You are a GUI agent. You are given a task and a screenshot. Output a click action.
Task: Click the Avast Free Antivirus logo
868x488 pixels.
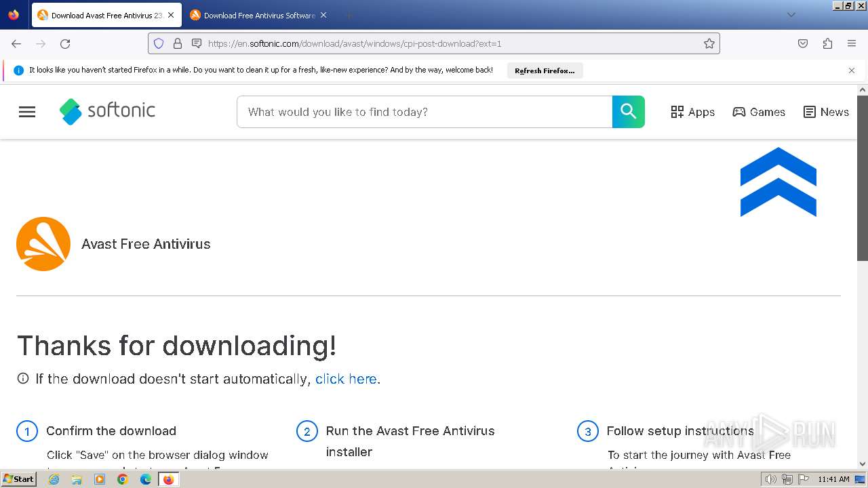(x=43, y=244)
